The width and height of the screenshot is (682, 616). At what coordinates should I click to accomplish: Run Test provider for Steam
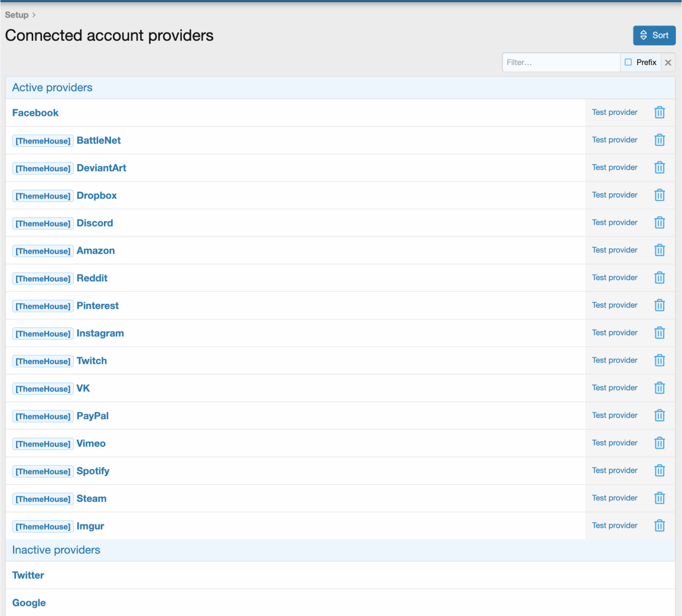[x=615, y=498]
